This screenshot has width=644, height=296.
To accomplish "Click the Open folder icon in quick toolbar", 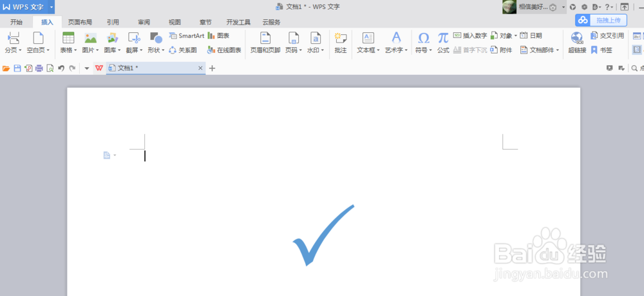I will pyautogui.click(x=6, y=68).
